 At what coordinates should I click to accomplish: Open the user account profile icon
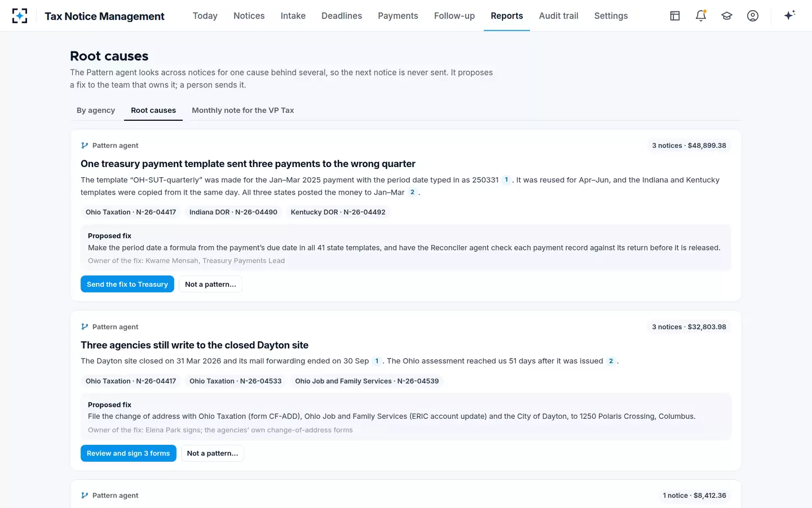(753, 16)
